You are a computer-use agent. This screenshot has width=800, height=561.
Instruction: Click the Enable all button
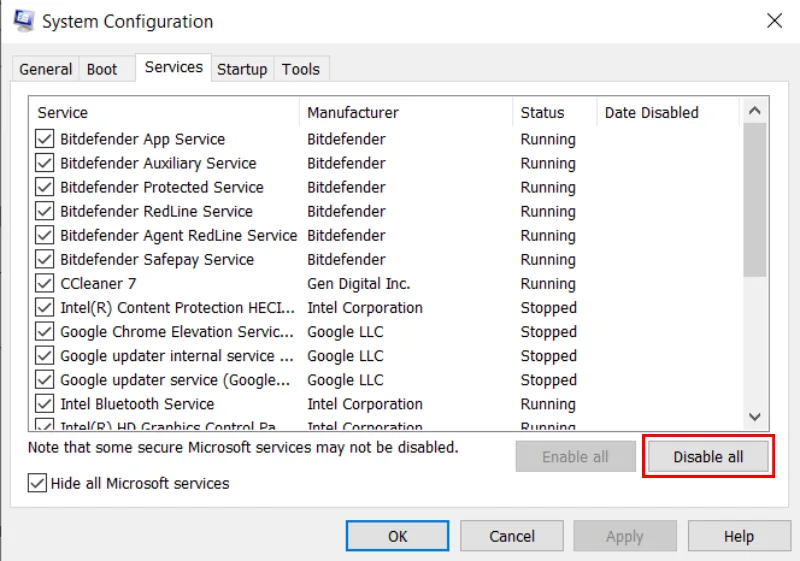click(x=576, y=456)
